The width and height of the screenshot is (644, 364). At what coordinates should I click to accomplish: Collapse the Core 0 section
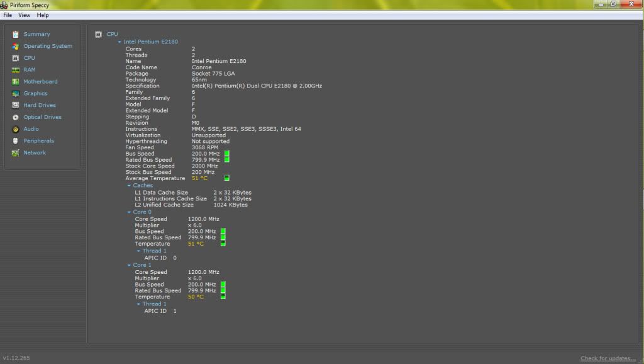click(129, 212)
